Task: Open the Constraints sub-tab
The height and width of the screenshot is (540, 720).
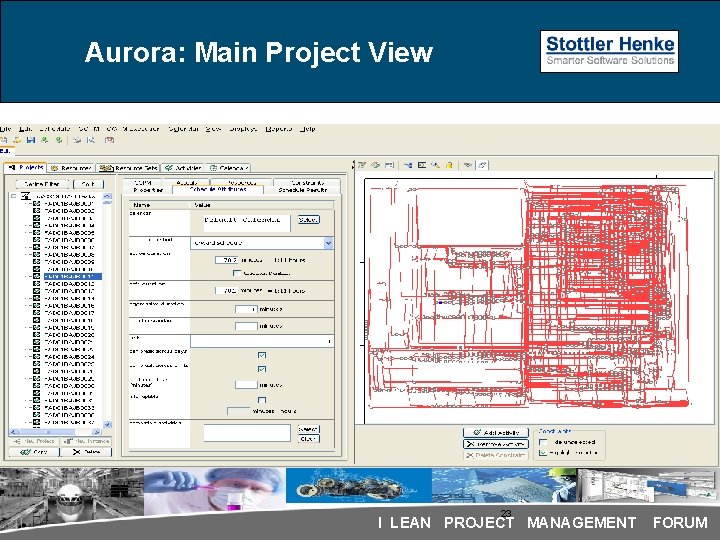Action: [307, 182]
